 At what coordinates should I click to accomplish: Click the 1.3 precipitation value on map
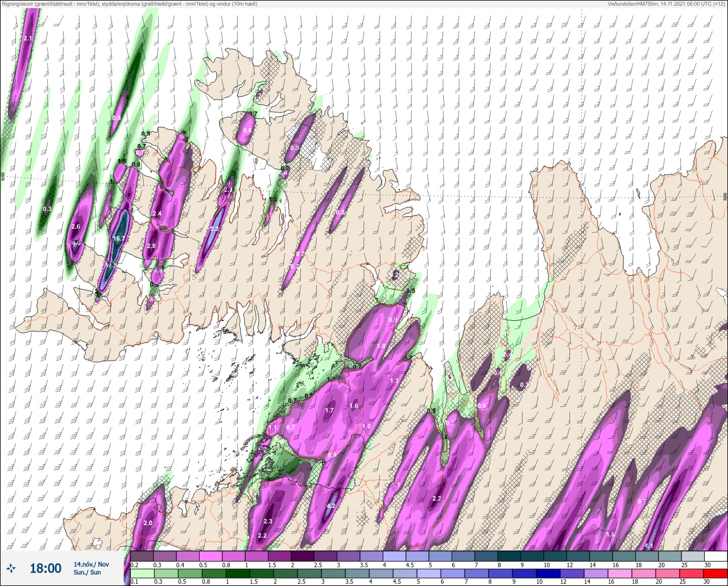tap(394, 381)
